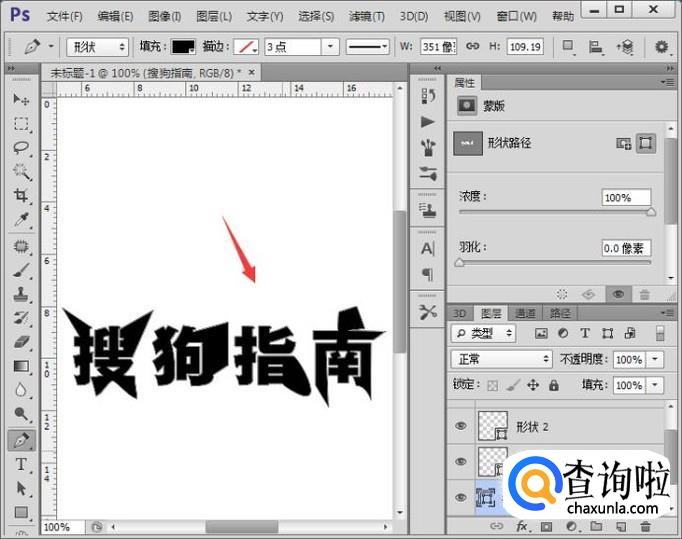Open the pen options gear
The width and height of the screenshot is (682, 539).
661,46
